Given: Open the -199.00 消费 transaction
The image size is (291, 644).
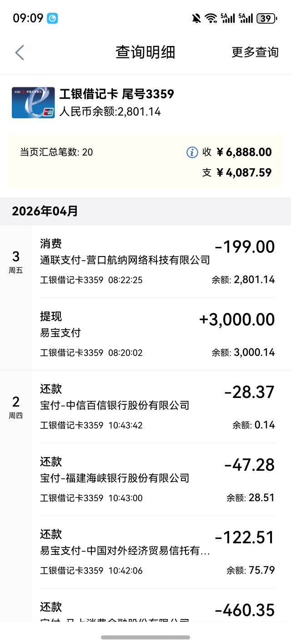Looking at the screenshot, I should (x=157, y=262).
